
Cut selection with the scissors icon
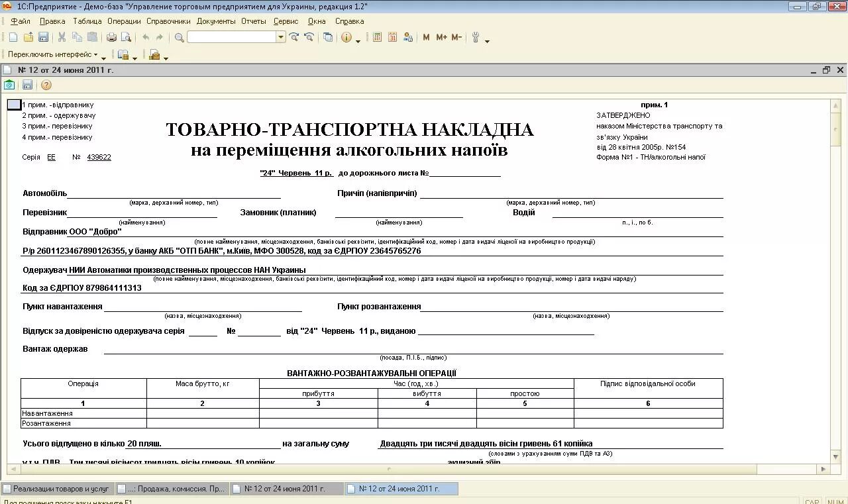coord(62,38)
